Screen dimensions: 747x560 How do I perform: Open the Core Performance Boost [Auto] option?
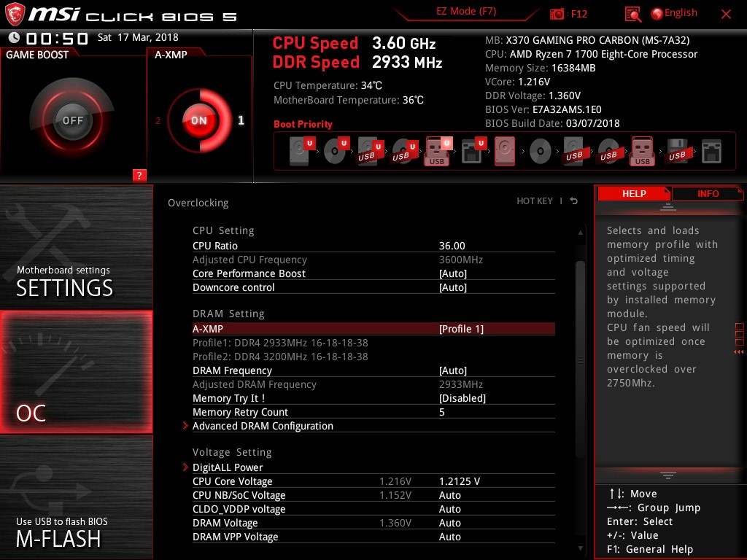click(373, 273)
